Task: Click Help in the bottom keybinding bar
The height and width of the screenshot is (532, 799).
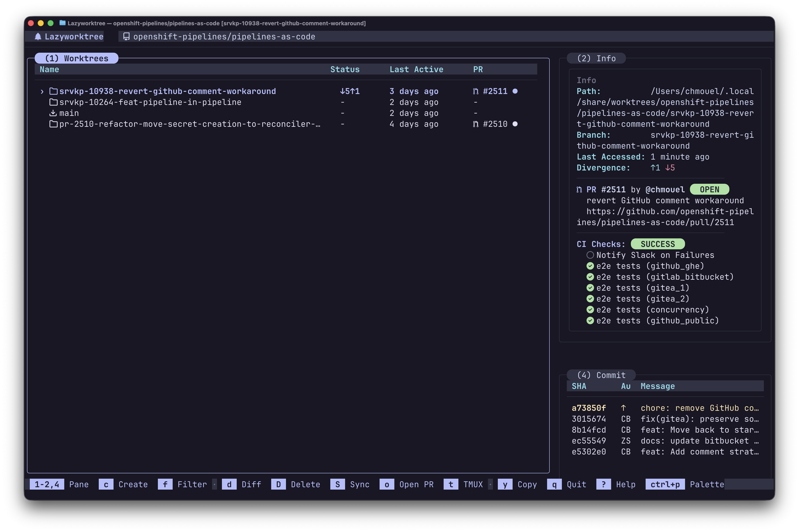Action: coord(625,484)
